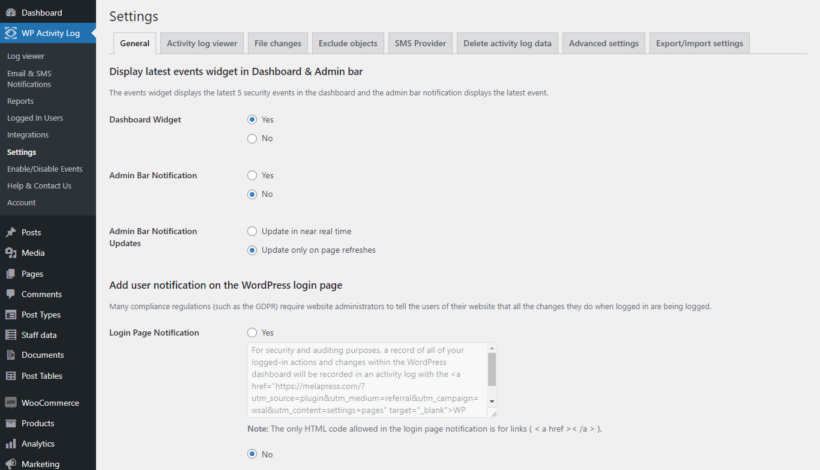
Task: Open the Exclude objects tab
Action: pos(348,43)
